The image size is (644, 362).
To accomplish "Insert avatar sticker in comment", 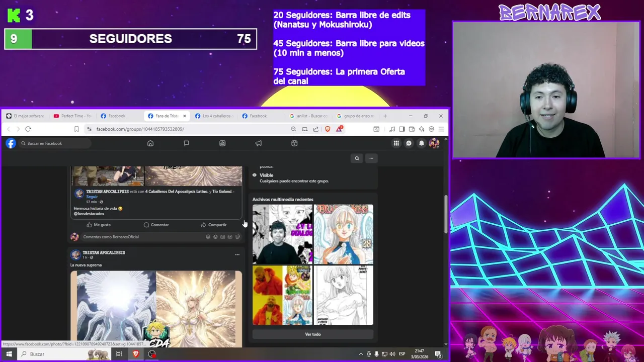I will point(208,237).
